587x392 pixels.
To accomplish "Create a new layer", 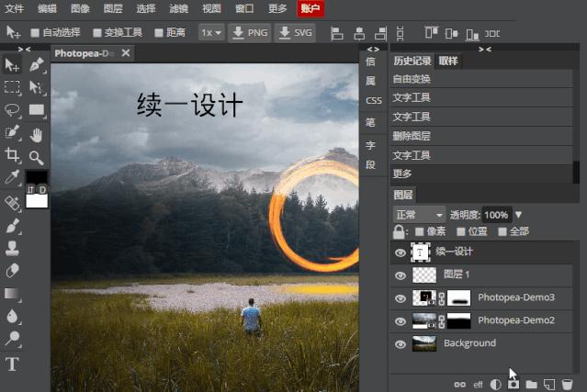I will tap(549, 385).
